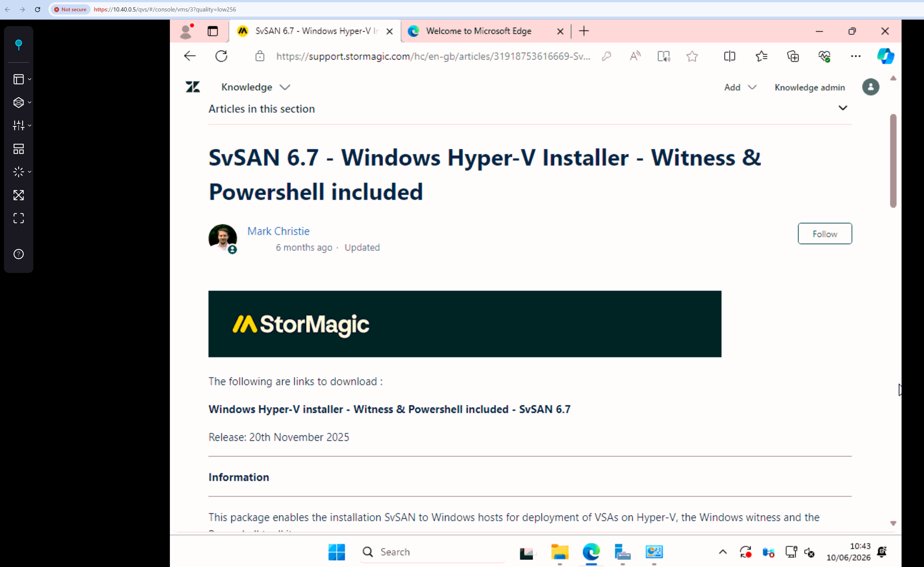Close the SvSAN 6.7 tab
The image size is (924, 567).
tap(390, 31)
